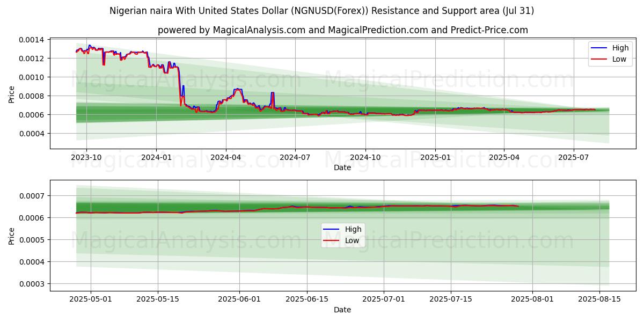Click the 2025-07-15 date tick label

coord(451,299)
